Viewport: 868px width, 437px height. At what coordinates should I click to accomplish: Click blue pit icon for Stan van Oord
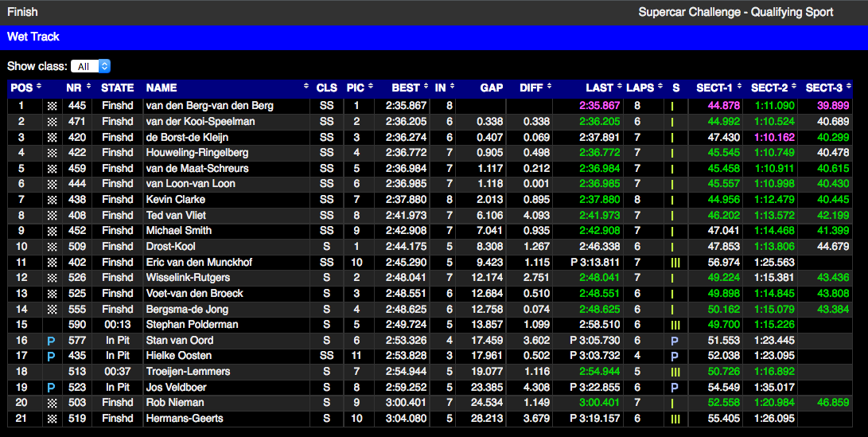pos(53,341)
